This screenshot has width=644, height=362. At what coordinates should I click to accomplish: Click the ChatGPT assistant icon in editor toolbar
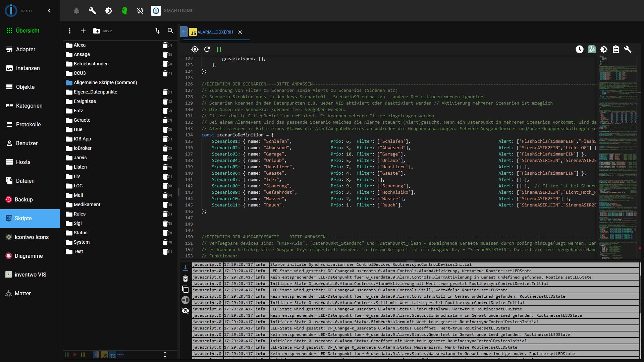(x=591, y=50)
